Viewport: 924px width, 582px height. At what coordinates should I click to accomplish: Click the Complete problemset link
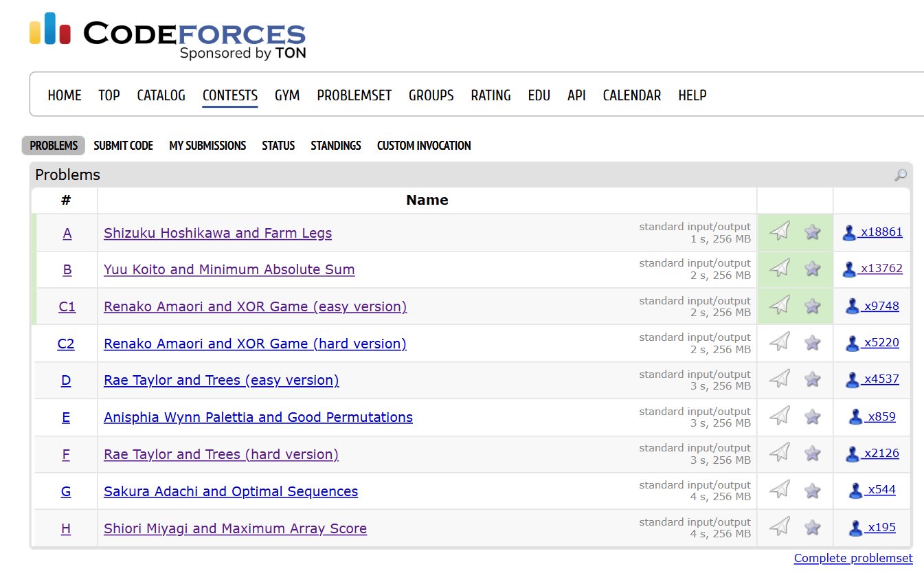click(x=853, y=558)
